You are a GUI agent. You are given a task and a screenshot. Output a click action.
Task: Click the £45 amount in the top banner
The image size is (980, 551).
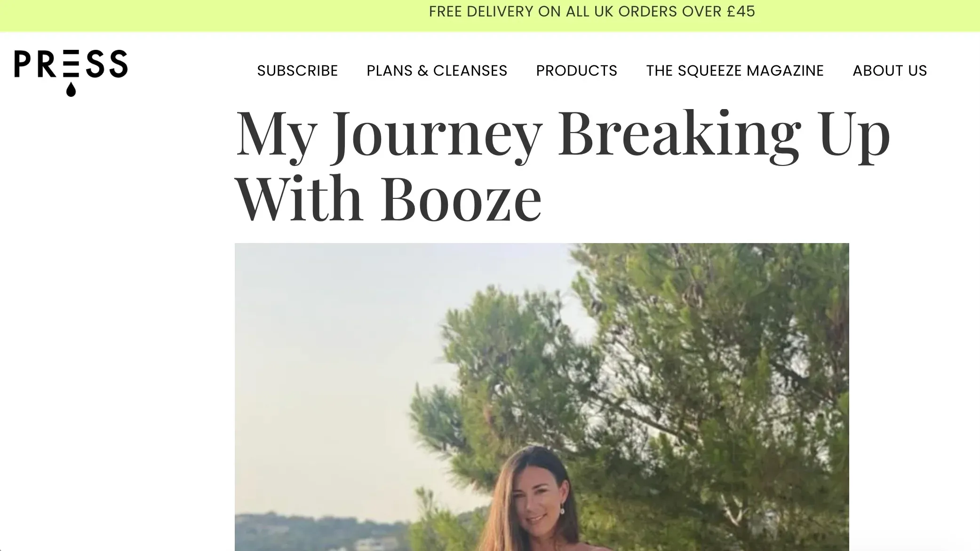coord(741,11)
